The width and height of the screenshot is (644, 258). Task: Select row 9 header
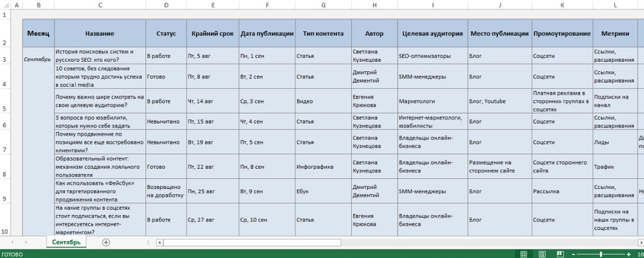coord(6,198)
